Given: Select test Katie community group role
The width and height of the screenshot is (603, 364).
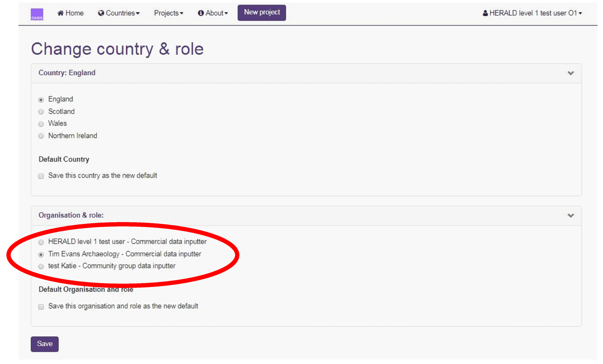Looking at the screenshot, I should point(41,267).
